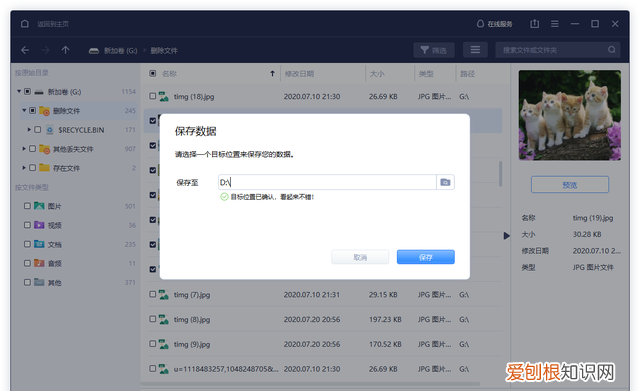Open the online service bell icon
The width and height of the screenshot is (640, 391).
(480, 24)
